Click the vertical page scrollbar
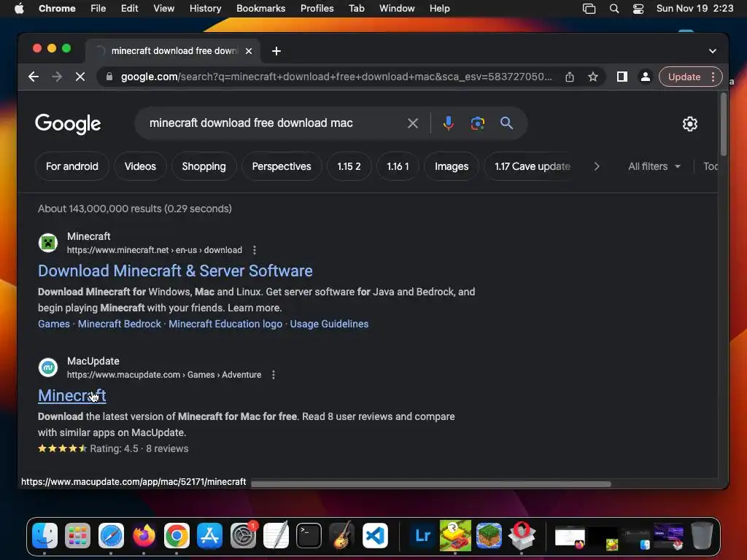 (x=723, y=124)
